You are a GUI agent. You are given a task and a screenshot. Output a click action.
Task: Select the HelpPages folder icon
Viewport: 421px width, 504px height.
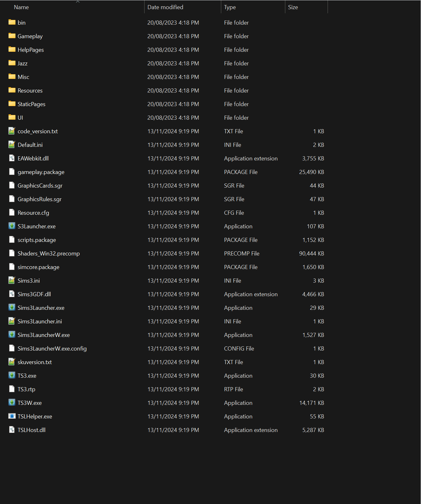12,49
